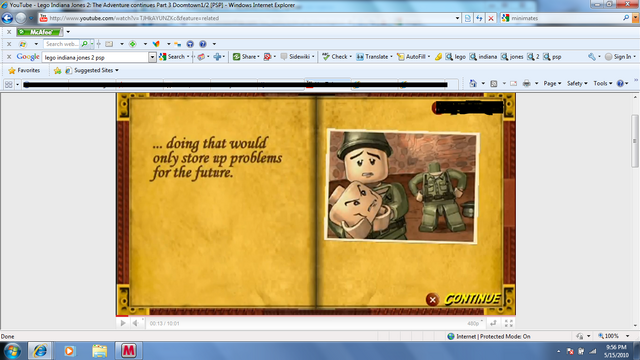Expand the address bar history dropdown
This screenshot has height=360, width=640.
(x=457, y=18)
